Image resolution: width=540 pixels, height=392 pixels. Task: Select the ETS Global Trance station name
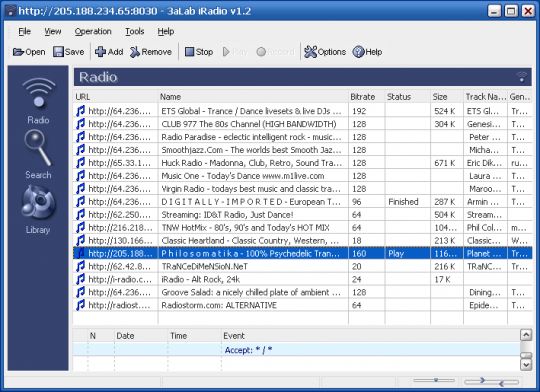[251, 111]
